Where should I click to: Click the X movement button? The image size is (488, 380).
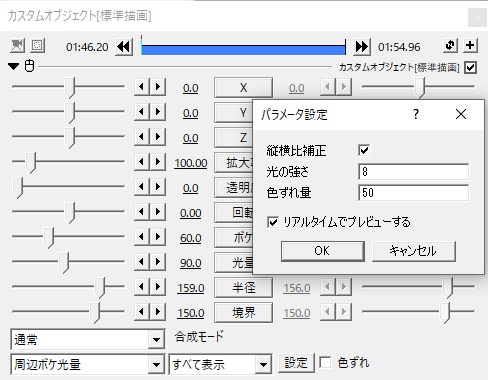click(243, 88)
